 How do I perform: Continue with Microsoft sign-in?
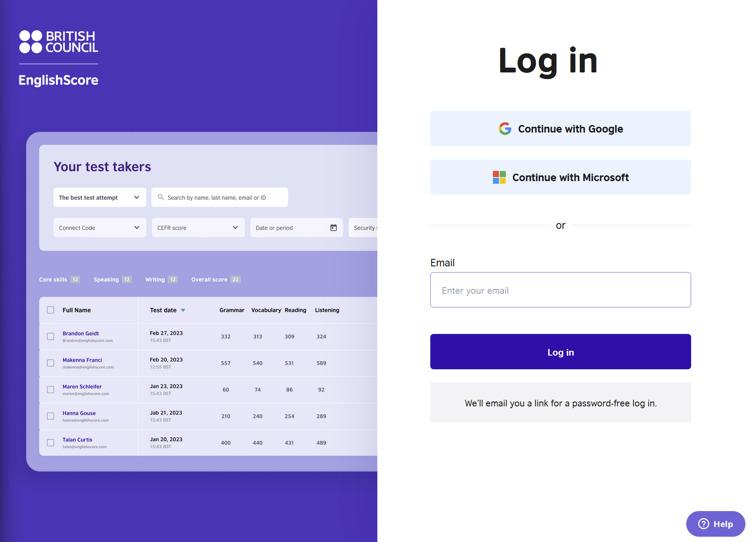[x=560, y=177]
